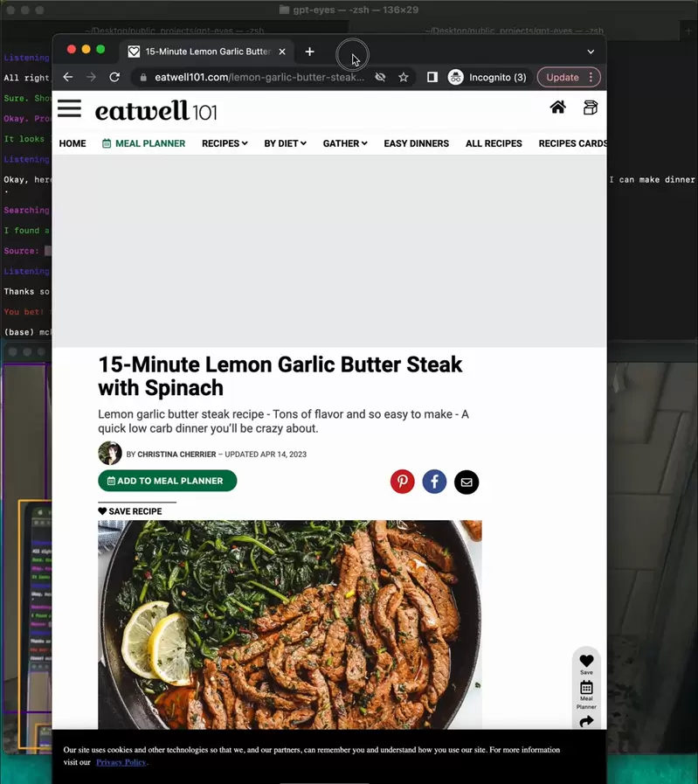Expand the RECIPES dropdown menu
This screenshot has height=784, width=698.
225,143
